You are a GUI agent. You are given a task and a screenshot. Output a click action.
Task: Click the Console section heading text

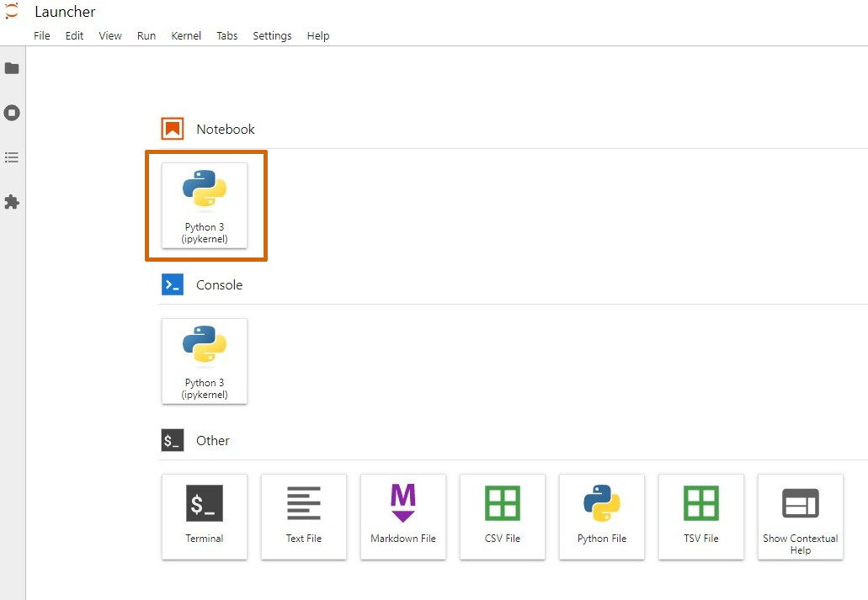pos(219,284)
